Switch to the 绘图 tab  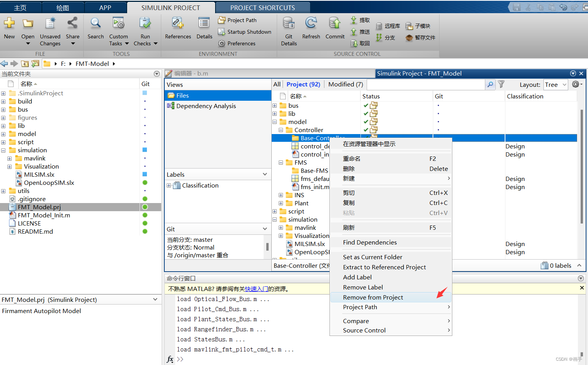(62, 8)
